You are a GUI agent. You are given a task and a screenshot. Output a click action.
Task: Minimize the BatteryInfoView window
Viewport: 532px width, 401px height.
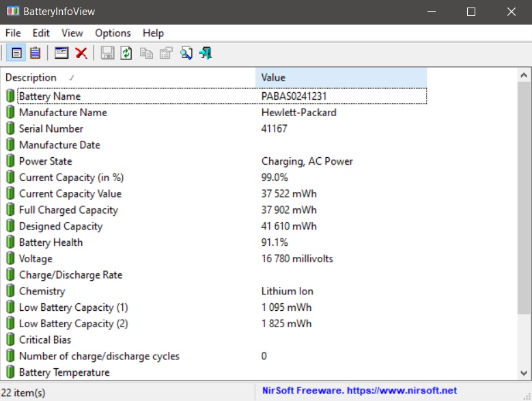point(432,12)
